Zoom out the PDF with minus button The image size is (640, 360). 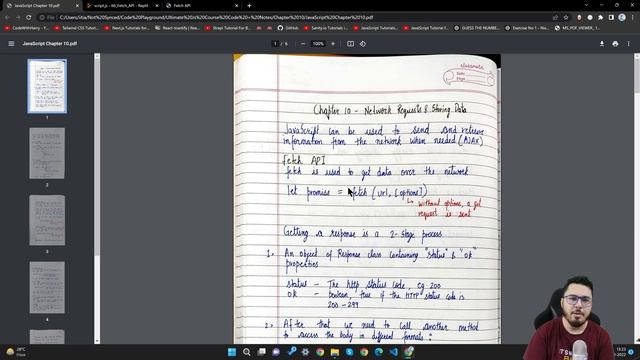[x=303, y=44]
